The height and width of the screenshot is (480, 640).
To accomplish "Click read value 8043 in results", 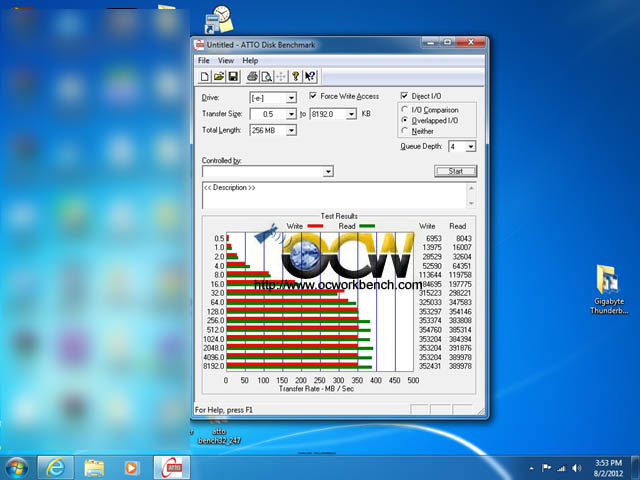I will click(x=464, y=238).
